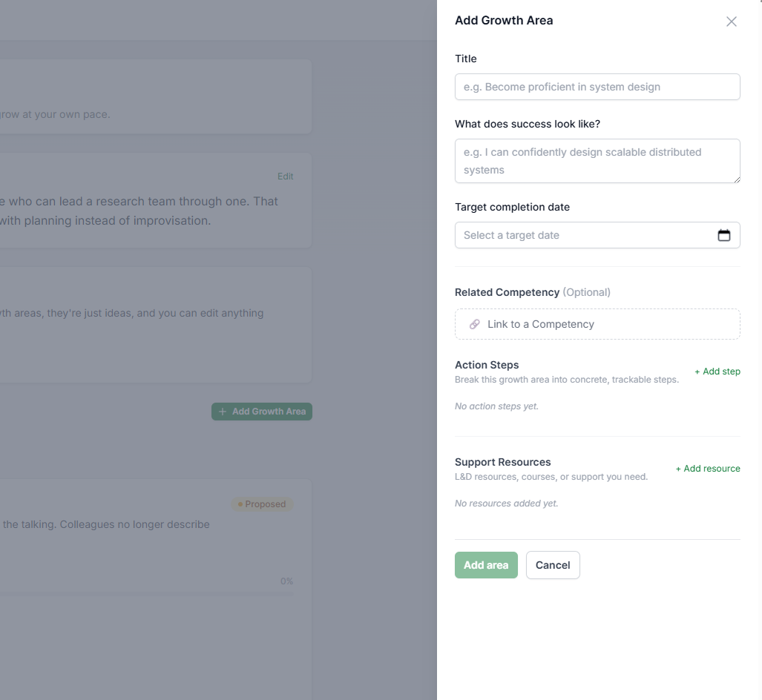Cancel adding the growth area
The height and width of the screenshot is (700, 762).
(553, 565)
